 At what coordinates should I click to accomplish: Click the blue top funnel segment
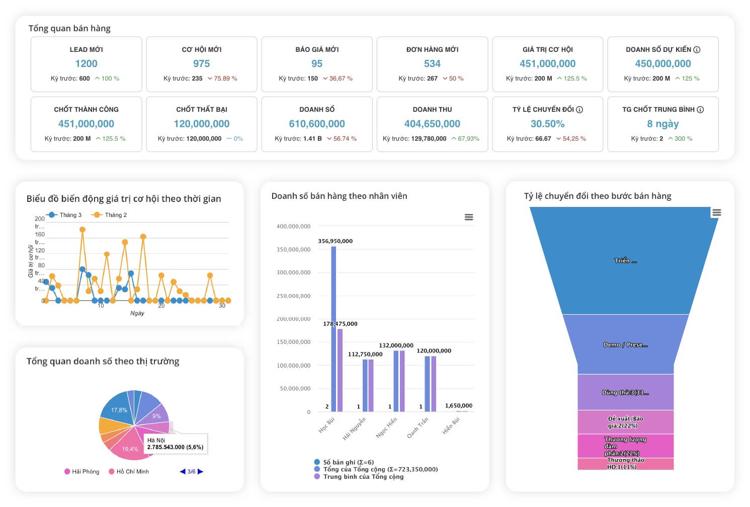point(624,260)
